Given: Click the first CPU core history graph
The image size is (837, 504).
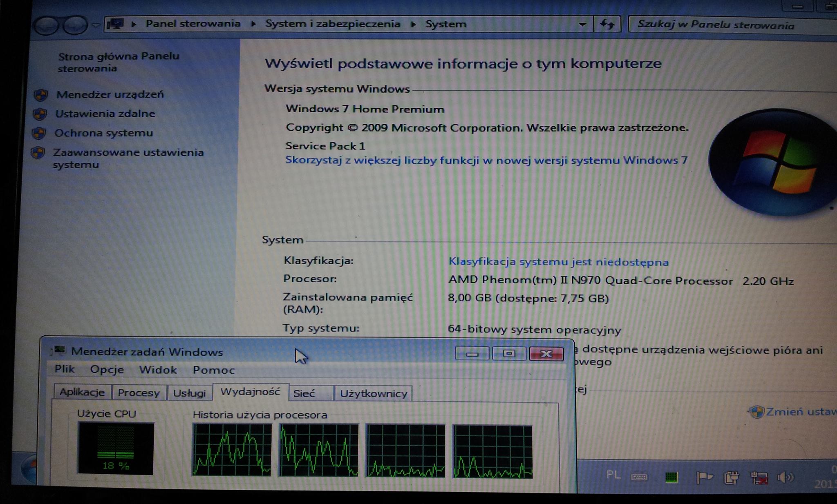Looking at the screenshot, I should (x=232, y=450).
